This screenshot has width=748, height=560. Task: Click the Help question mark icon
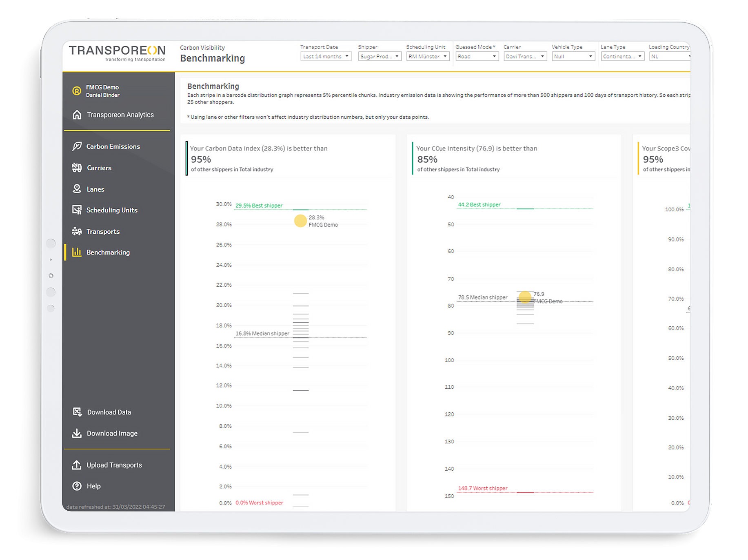point(77,486)
